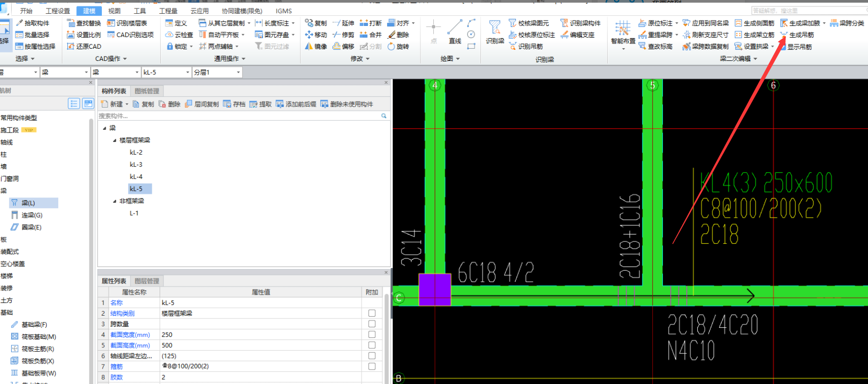This screenshot has height=384, width=868.
Task: Toggle 附加 checkbox for 箍筋 row
Action: click(x=372, y=366)
